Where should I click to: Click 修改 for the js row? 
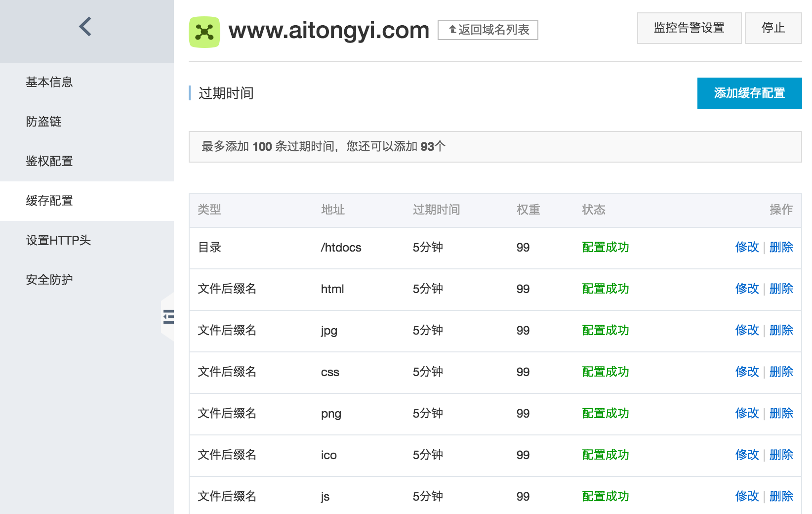(747, 496)
